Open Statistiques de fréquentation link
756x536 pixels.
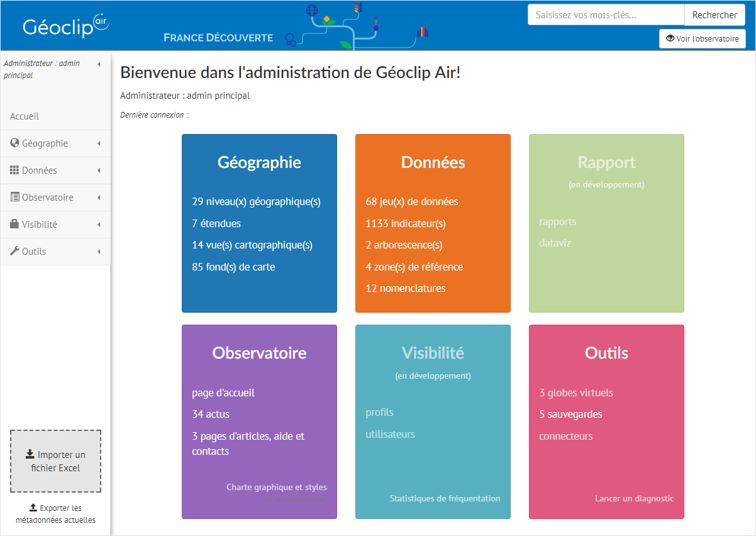445,498
